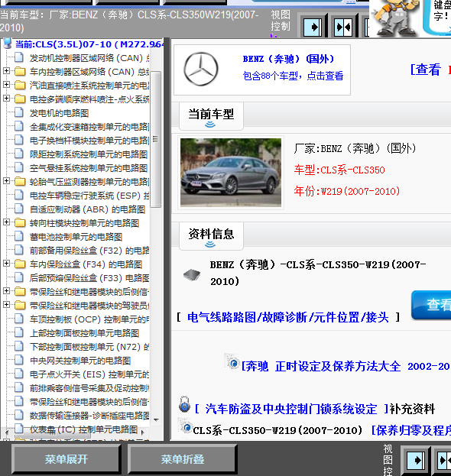
Task: Open 保养归零及程序 link
Action: pyautogui.click(x=411, y=430)
